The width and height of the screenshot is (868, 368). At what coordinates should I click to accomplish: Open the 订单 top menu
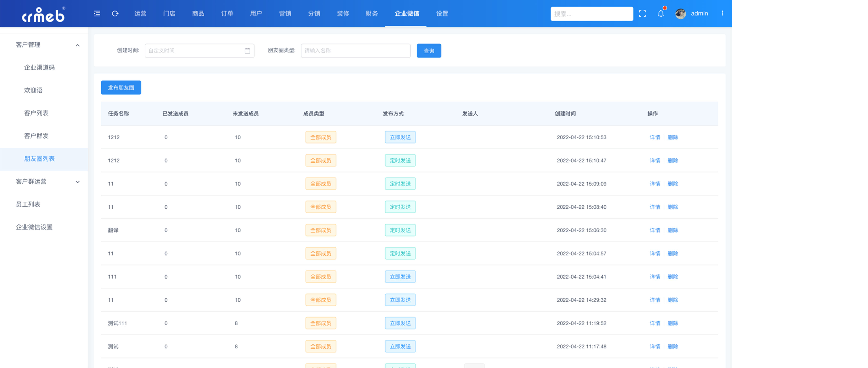(x=227, y=14)
